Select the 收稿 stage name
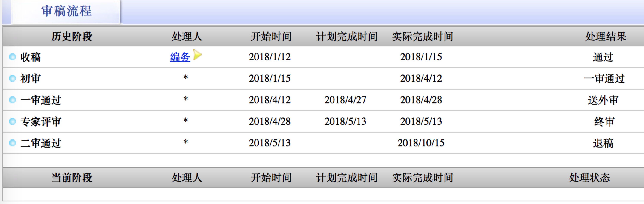The width and height of the screenshot is (644, 204). 31,57
